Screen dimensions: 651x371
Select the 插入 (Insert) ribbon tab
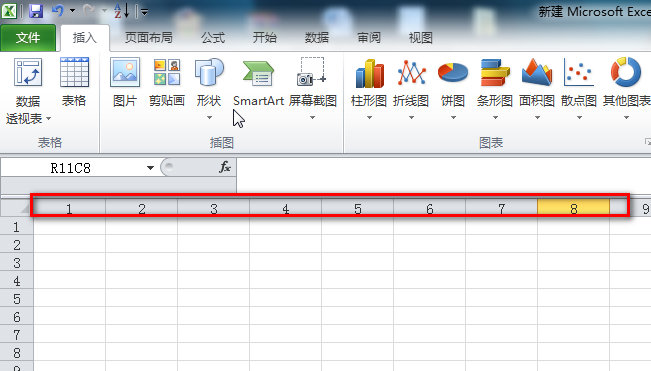pyautogui.click(x=85, y=38)
